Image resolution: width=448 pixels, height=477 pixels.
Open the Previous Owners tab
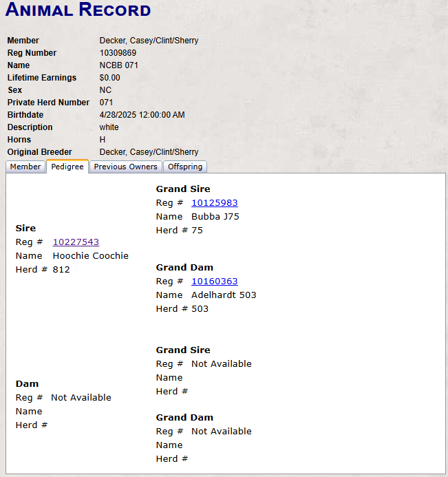pos(126,167)
